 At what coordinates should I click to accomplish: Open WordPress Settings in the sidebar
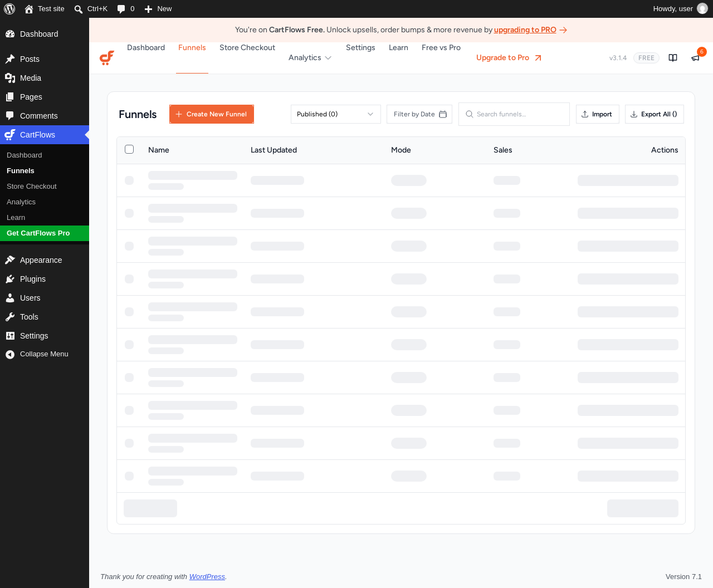[x=45, y=336]
